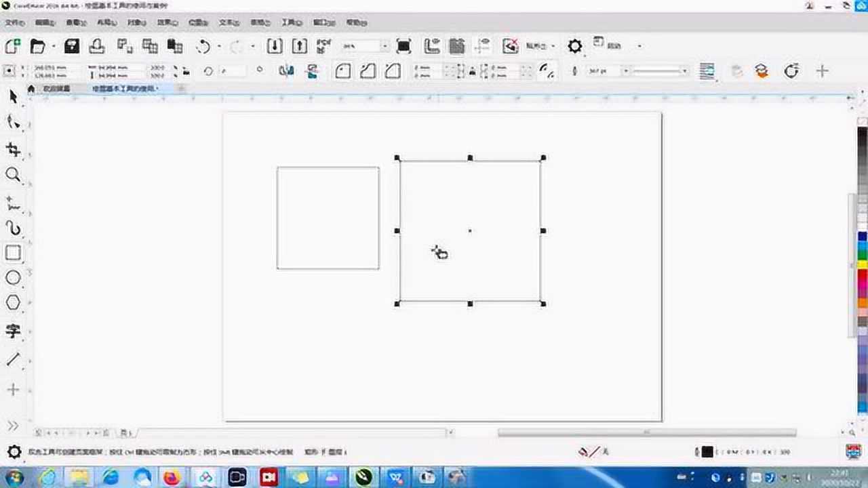Select the straight line dimension tool
This screenshot has height=488, width=868.
(x=13, y=359)
